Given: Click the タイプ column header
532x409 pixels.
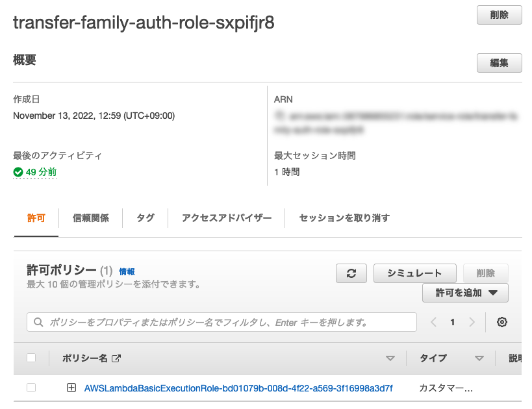Looking at the screenshot, I should click(x=433, y=358).
